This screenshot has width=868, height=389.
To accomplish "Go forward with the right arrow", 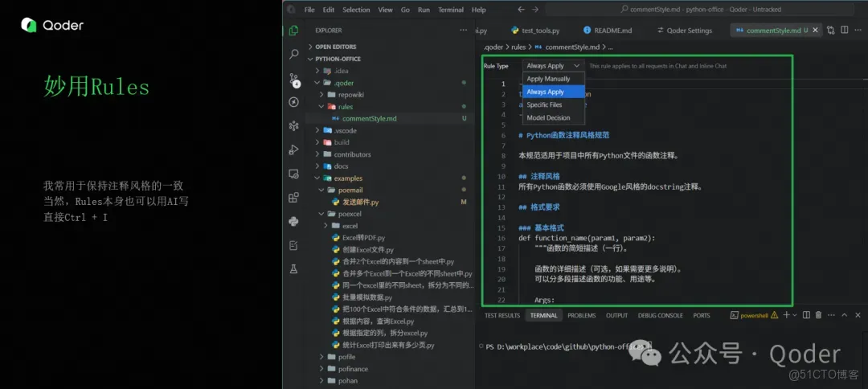I will (x=534, y=10).
